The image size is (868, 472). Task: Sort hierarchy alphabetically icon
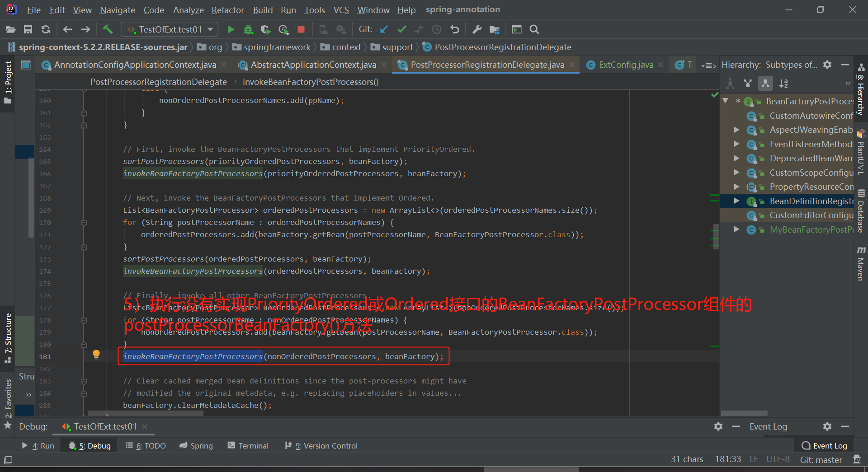point(783,84)
